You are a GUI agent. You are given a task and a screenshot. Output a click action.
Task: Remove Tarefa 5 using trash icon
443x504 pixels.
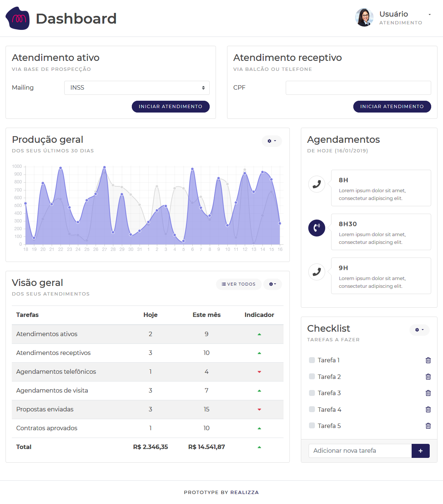pyautogui.click(x=428, y=426)
